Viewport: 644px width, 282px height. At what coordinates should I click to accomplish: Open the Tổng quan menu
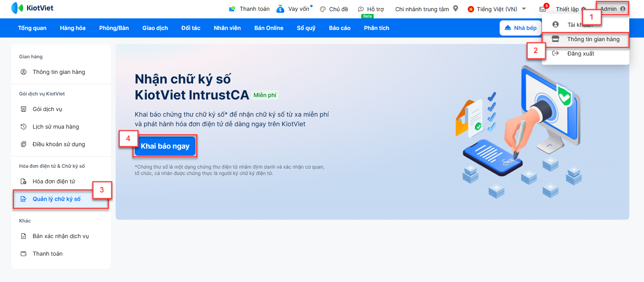[x=32, y=28]
